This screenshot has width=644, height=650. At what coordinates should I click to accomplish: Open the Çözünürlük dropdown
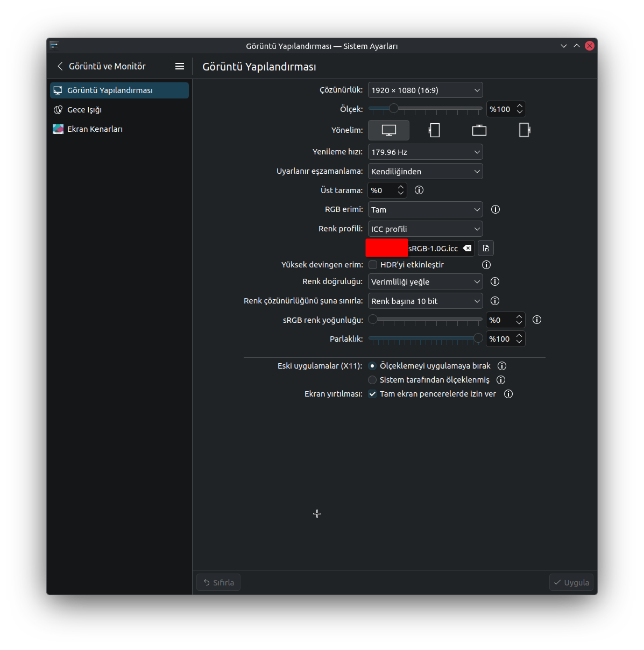click(x=425, y=90)
